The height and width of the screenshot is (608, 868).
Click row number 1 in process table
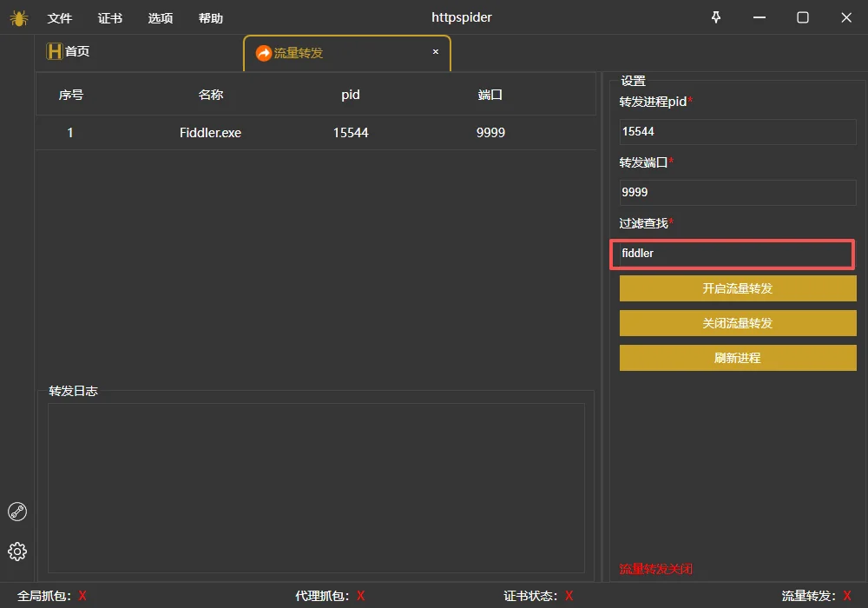[70, 132]
